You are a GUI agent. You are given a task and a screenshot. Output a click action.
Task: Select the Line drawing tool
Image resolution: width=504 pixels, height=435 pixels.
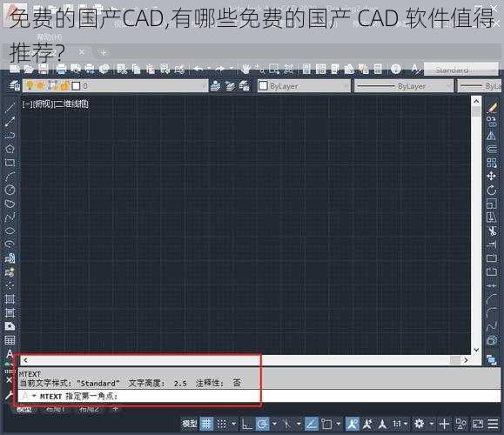point(10,108)
